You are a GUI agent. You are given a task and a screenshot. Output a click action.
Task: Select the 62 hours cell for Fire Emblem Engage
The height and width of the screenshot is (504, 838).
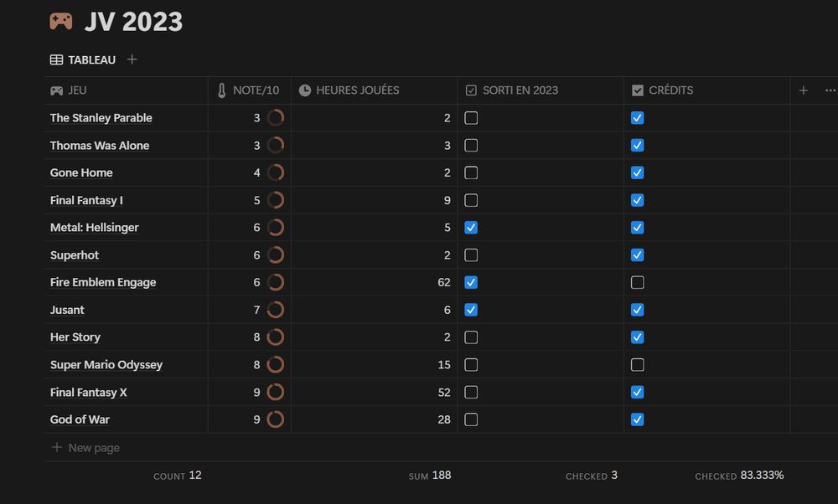[x=374, y=282]
